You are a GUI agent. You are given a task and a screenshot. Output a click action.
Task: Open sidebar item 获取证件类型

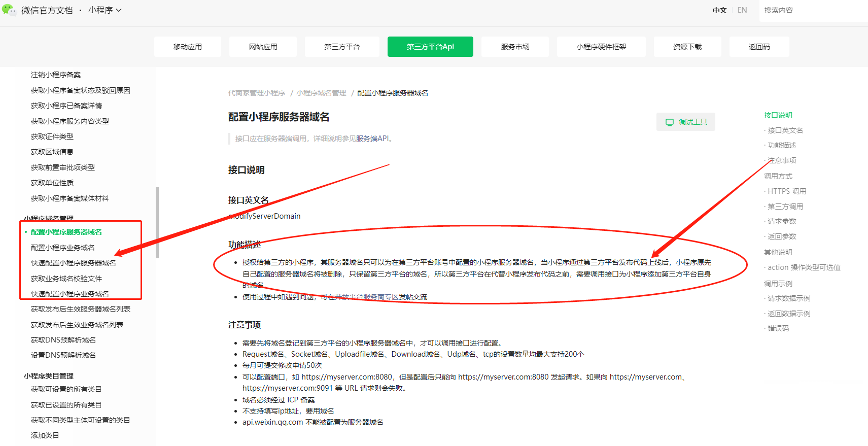coord(52,136)
